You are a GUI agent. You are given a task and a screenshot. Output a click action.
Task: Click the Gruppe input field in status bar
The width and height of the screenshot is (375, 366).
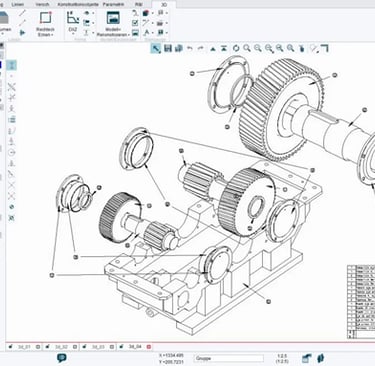click(229, 358)
